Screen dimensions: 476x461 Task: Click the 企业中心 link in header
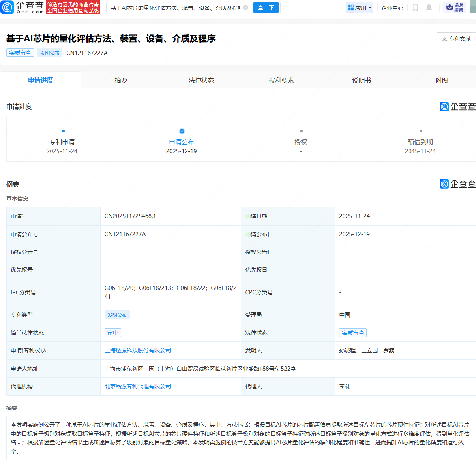click(392, 8)
